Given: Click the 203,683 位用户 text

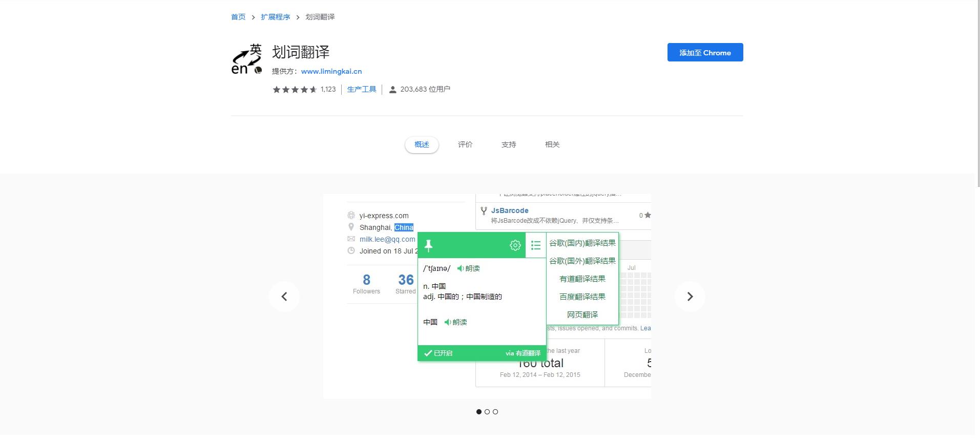Looking at the screenshot, I should (425, 89).
